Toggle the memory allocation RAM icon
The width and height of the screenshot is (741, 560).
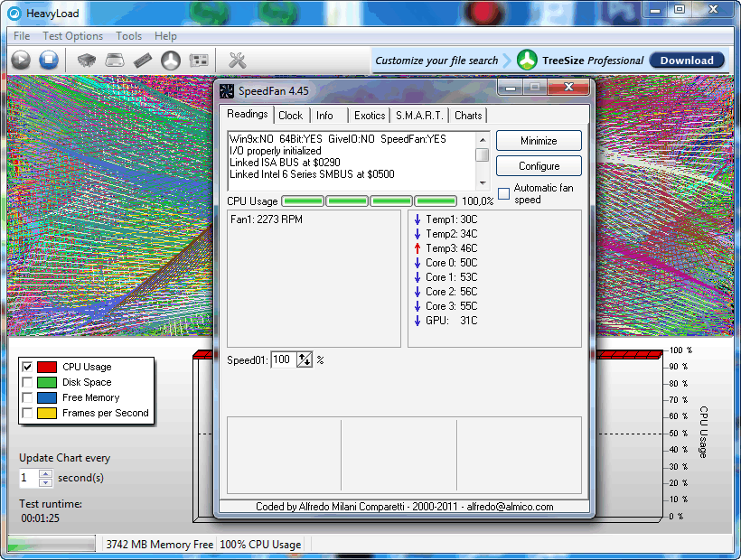143,61
